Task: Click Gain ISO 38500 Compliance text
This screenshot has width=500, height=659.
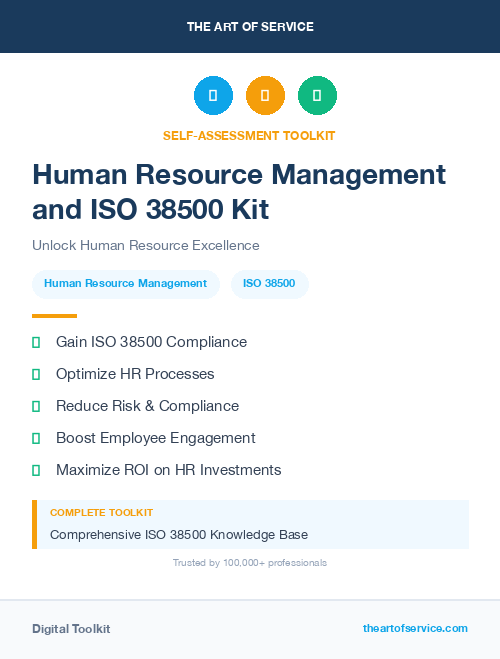Action: click(x=151, y=342)
